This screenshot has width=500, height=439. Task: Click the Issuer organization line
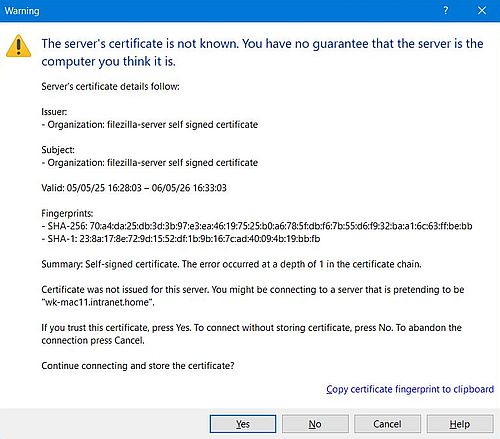150,125
